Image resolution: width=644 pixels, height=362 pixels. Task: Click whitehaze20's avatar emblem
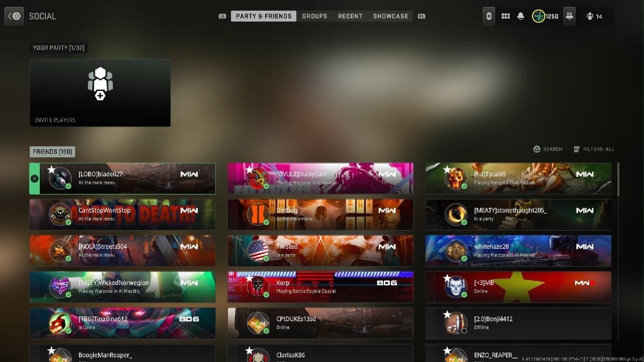click(456, 251)
